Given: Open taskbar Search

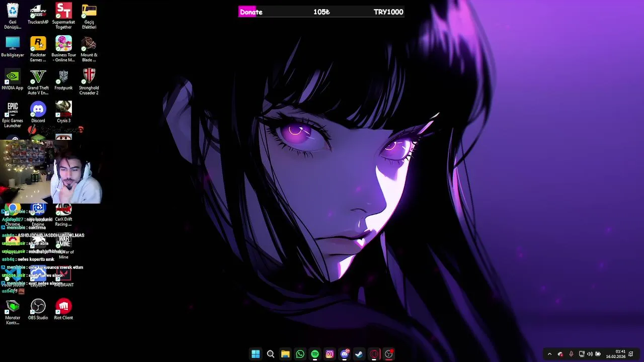Looking at the screenshot, I should pyautogui.click(x=270, y=354).
